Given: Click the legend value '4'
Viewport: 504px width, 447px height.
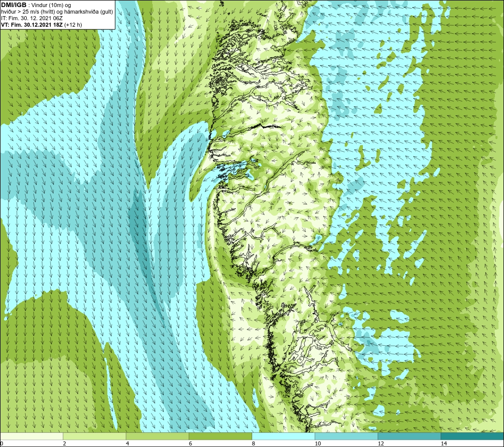Looking at the screenshot, I should click(x=128, y=443).
